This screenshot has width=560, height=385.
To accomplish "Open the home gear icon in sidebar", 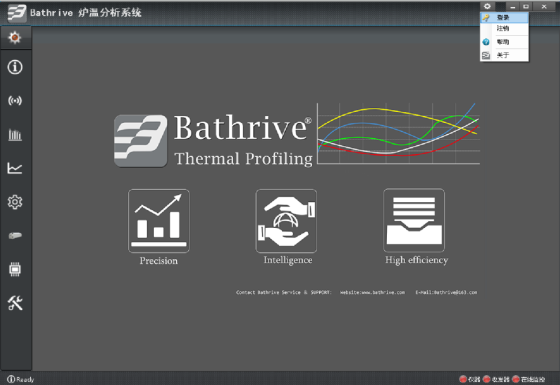I will (15, 38).
